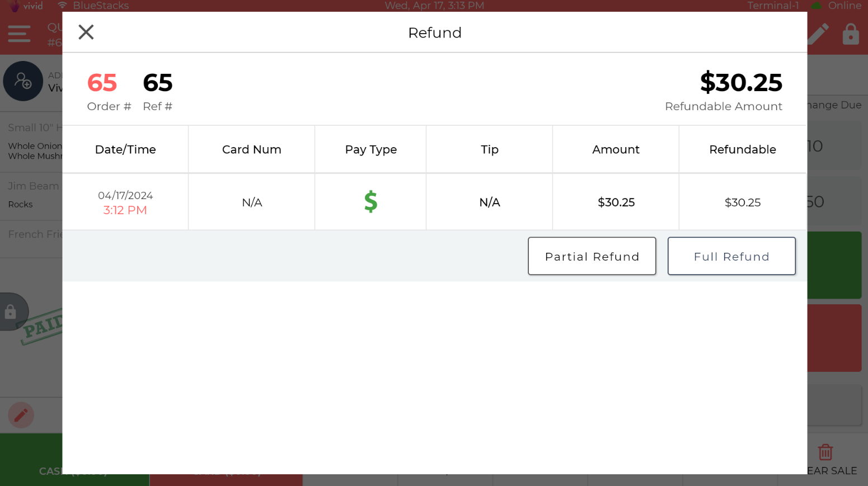The image size is (868, 486).
Task: Select the 04/17/2024 3:12 PM transaction row
Action: (434, 202)
